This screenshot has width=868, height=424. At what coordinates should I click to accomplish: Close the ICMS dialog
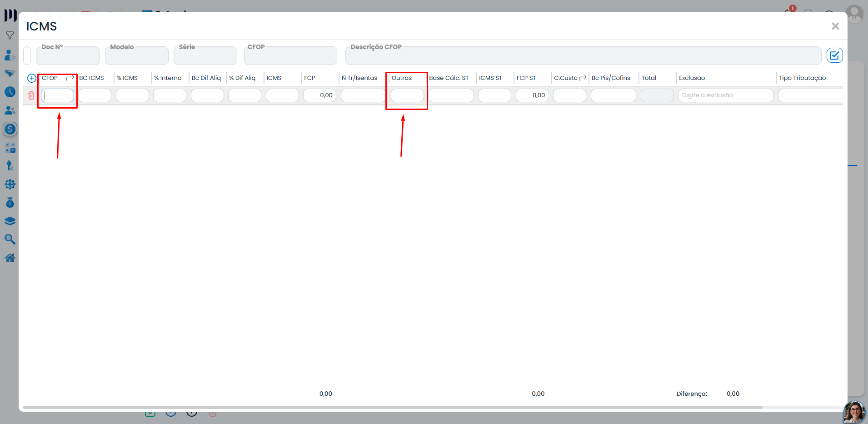[x=835, y=26]
